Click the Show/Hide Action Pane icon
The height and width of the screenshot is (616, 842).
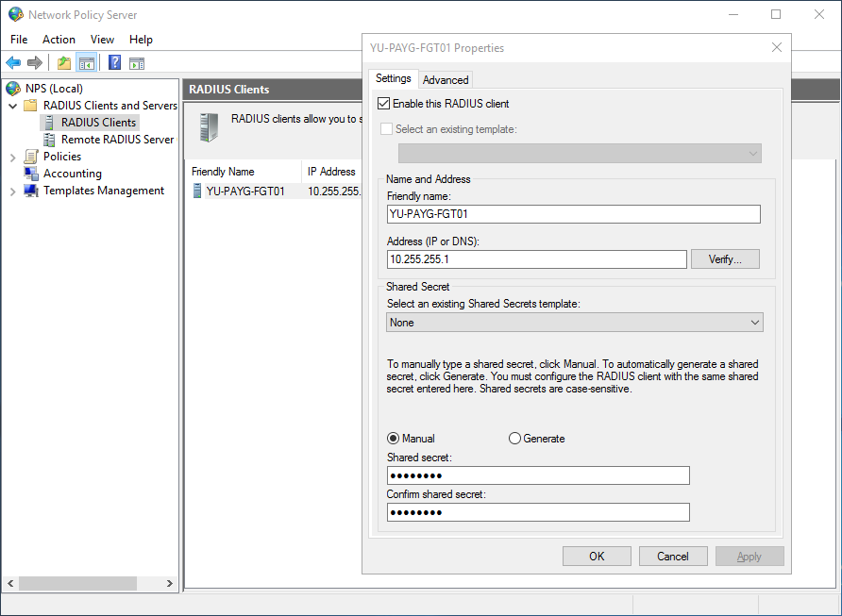[135, 62]
